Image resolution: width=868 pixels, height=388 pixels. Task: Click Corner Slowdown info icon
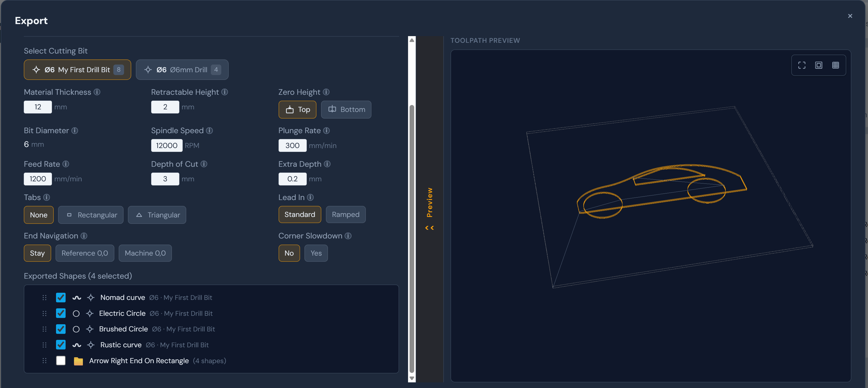(x=348, y=236)
